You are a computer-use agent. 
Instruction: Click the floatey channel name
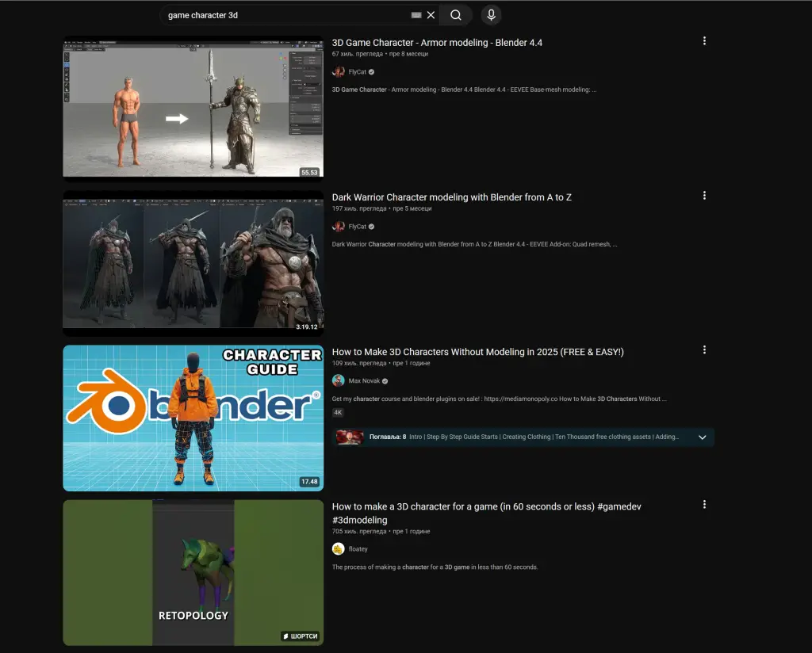coord(358,548)
